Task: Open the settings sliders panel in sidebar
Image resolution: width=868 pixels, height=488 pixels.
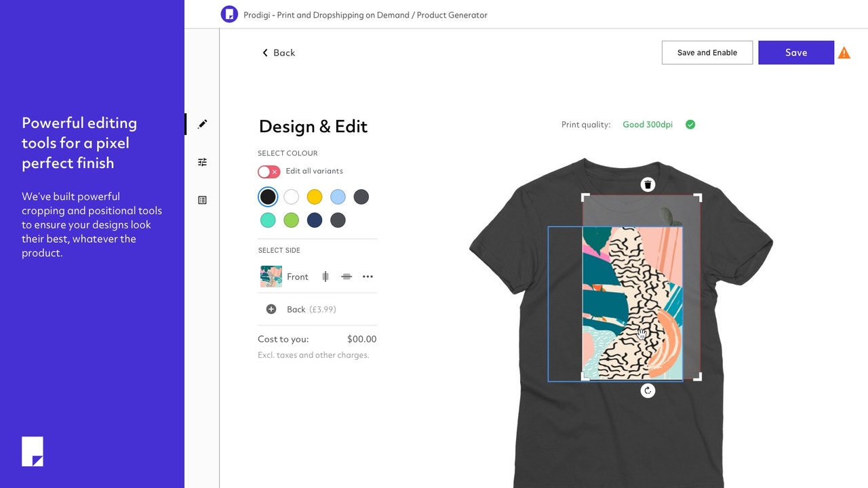Action: click(202, 162)
